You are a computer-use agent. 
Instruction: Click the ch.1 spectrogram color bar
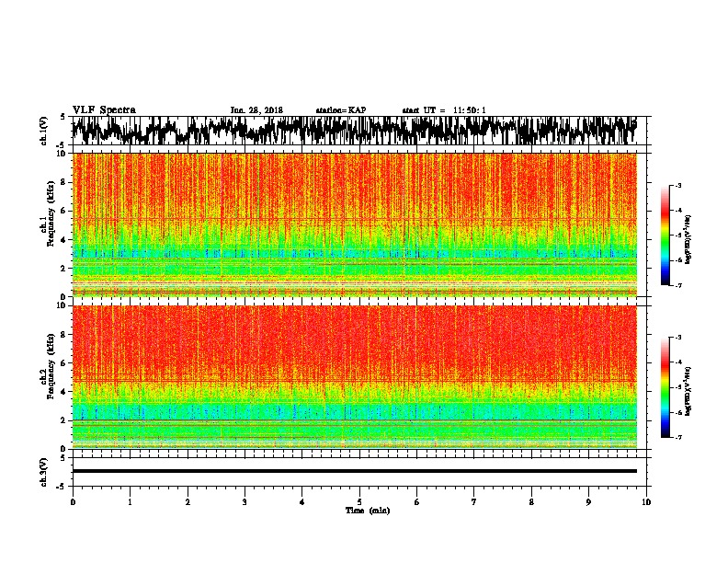point(665,236)
